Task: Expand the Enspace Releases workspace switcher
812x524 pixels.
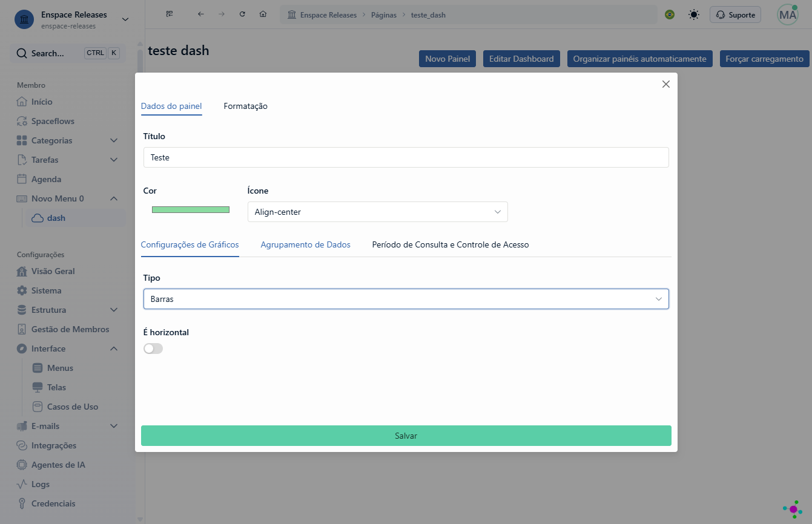Action: (125, 19)
